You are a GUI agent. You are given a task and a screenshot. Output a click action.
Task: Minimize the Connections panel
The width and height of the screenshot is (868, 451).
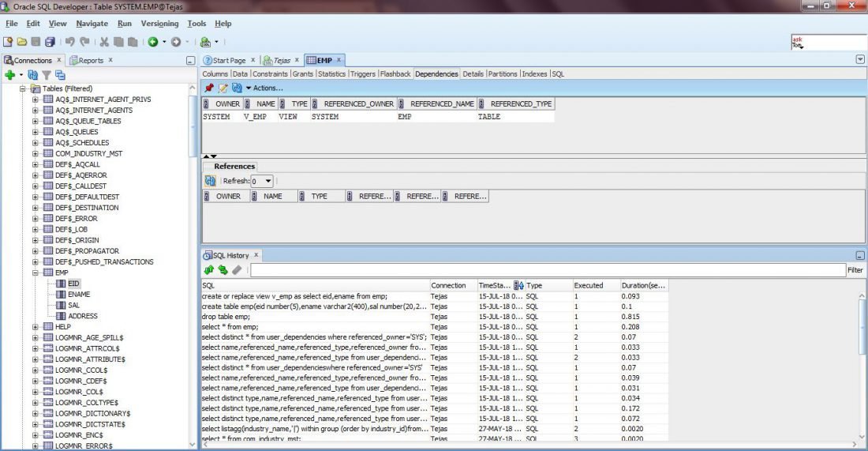pyautogui.click(x=190, y=60)
